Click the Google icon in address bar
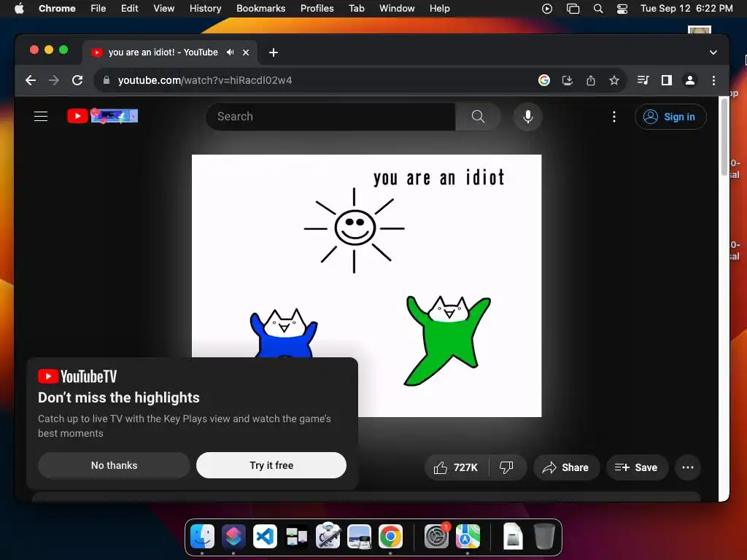Screen dimensions: 747x560 coord(544,80)
